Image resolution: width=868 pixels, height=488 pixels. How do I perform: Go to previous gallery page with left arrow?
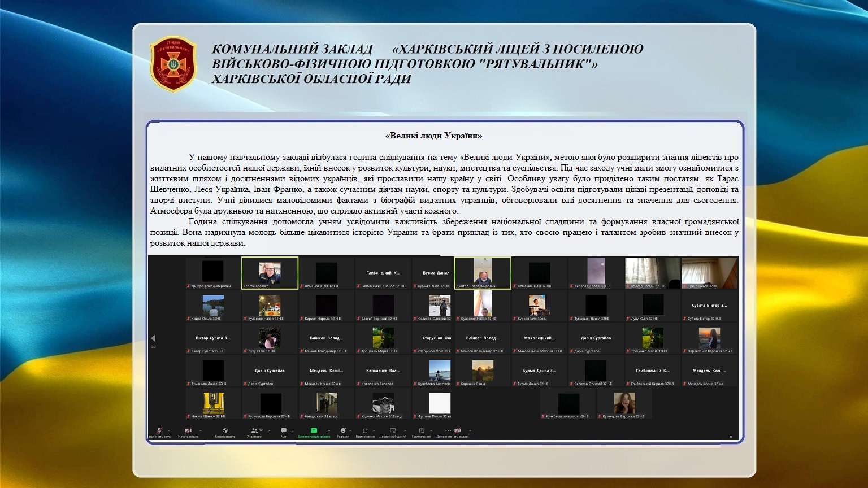click(153, 338)
